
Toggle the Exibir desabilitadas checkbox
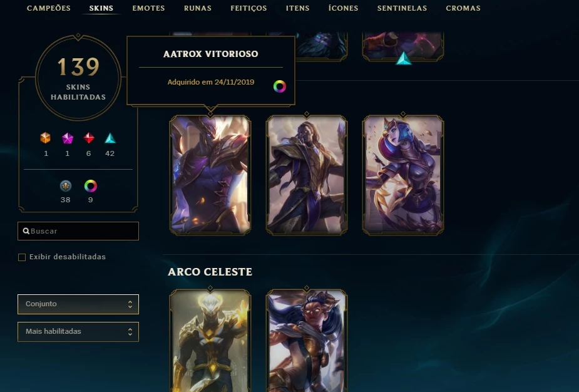[22, 257]
